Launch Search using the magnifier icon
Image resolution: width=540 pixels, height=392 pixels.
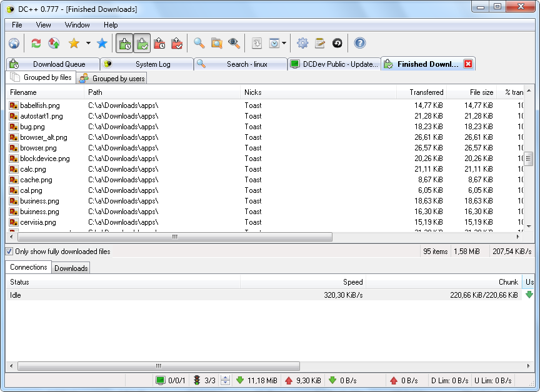click(199, 43)
